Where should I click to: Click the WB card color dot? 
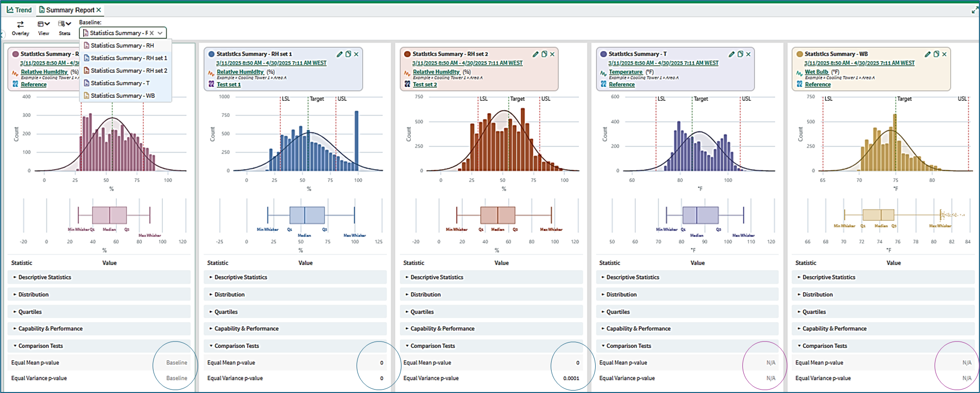800,54
